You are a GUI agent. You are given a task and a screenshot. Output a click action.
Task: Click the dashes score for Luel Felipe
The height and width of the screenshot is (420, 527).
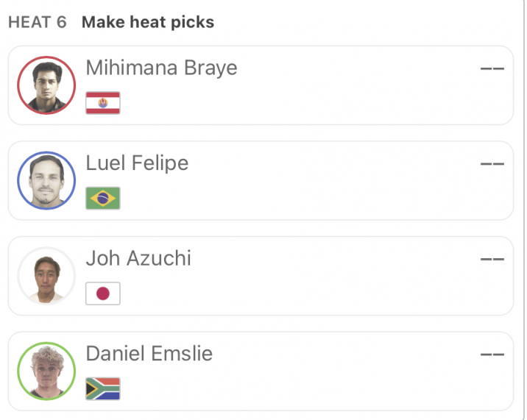(492, 164)
